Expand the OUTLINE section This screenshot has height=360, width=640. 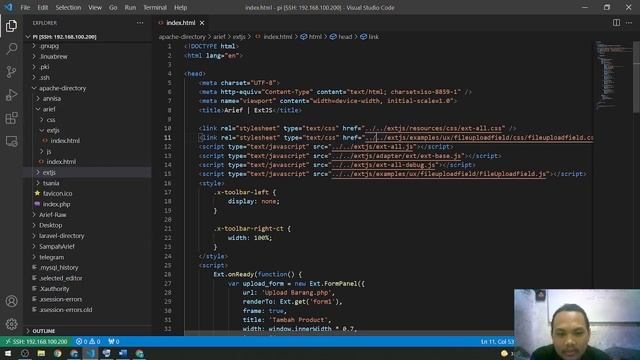(x=44, y=331)
